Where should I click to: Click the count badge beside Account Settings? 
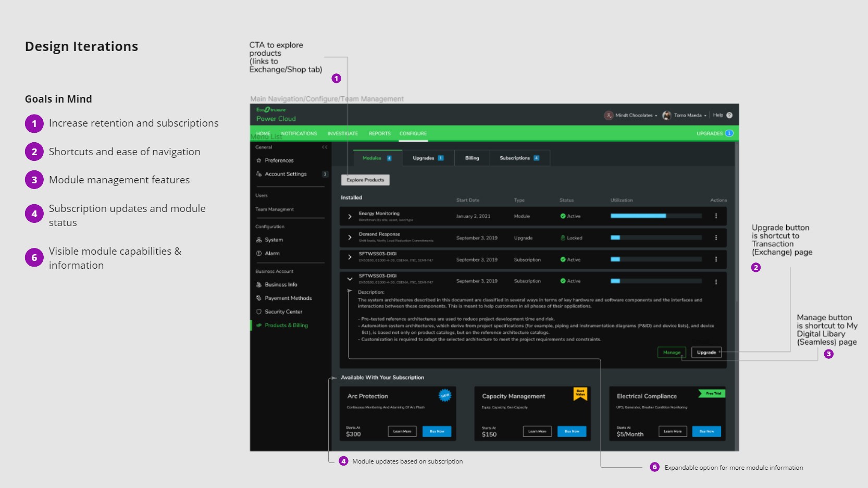click(325, 174)
